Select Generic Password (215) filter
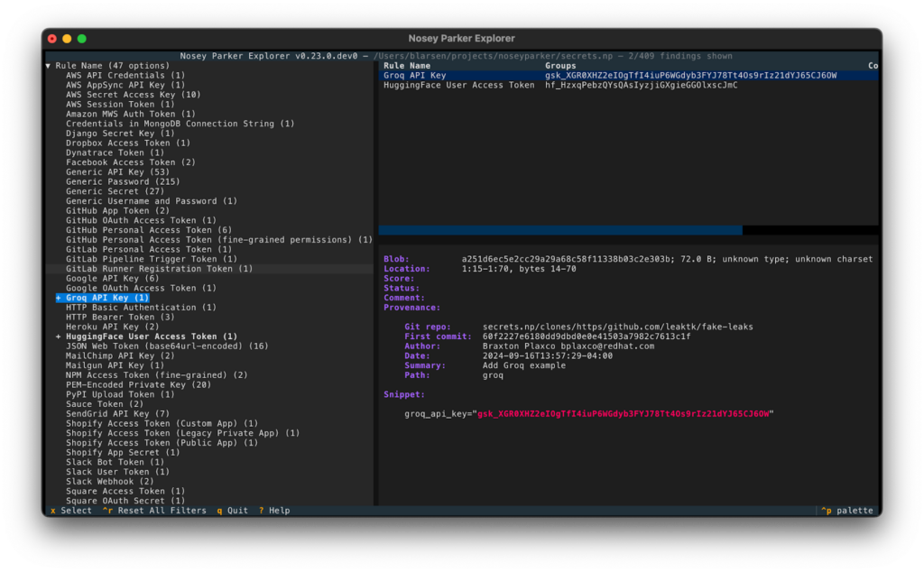The width and height of the screenshot is (924, 572). pyautogui.click(x=123, y=181)
